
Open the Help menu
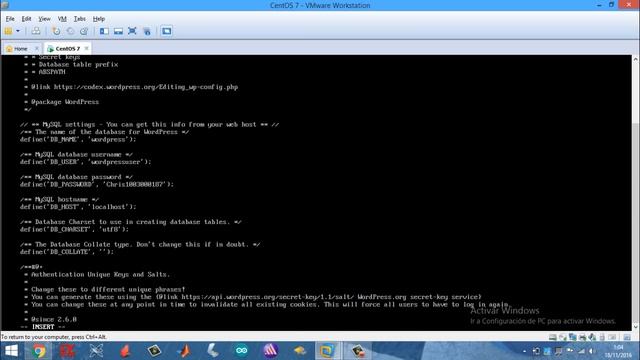pyautogui.click(x=98, y=19)
